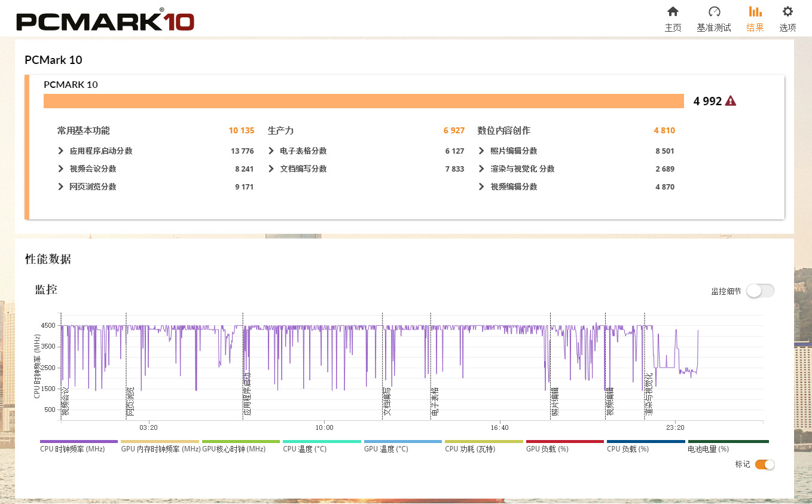Select the CPU 时钟频率 (MHz) purple legend swatch
Screen dimensions: 812x504
point(79,441)
